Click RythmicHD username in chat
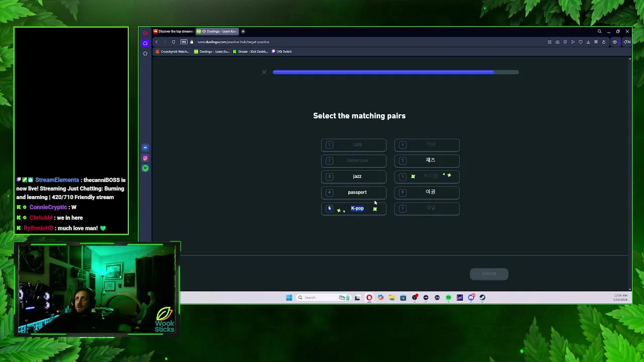 (x=38, y=228)
